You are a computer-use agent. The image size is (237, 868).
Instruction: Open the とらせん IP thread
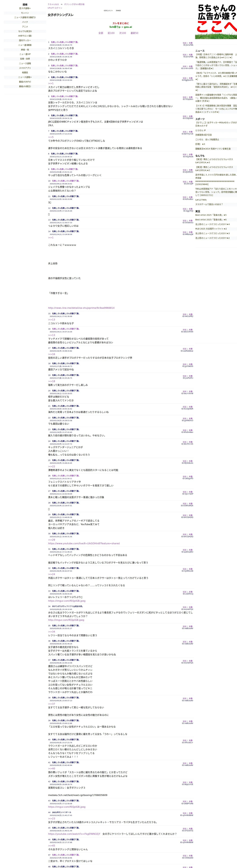[x=200, y=130]
